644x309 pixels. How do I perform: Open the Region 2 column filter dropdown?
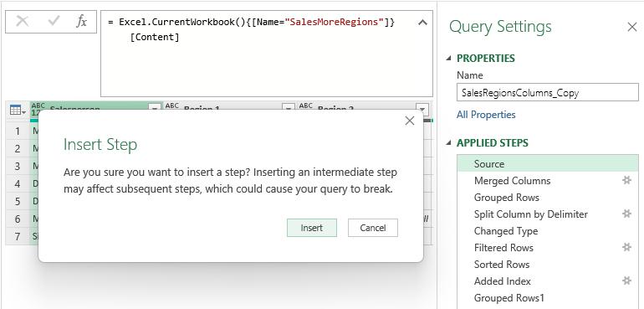422,110
